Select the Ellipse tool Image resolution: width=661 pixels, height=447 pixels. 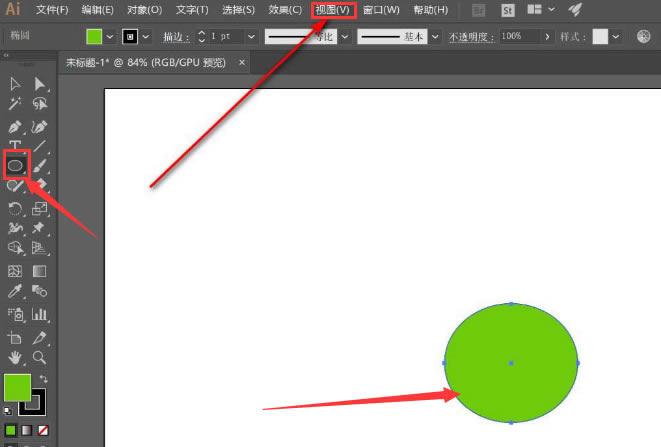(16, 165)
